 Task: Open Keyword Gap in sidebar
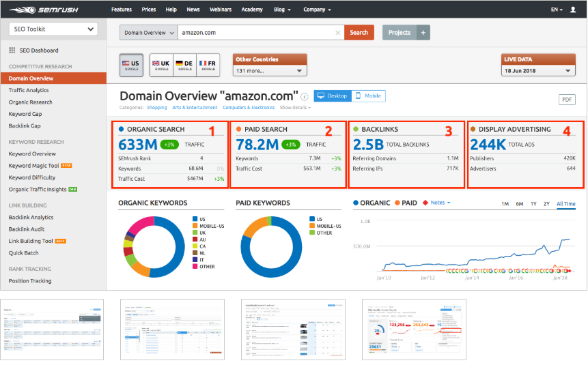(25, 114)
